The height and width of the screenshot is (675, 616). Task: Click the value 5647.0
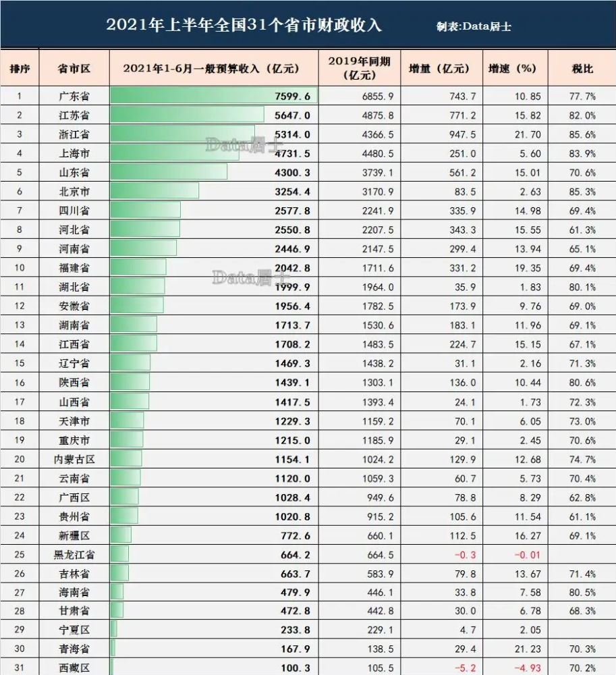[x=293, y=115]
